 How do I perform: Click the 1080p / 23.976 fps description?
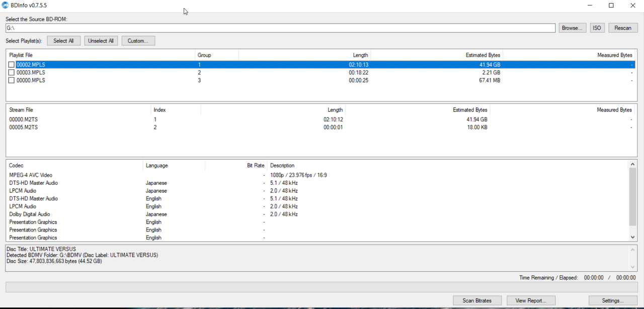pyautogui.click(x=298, y=175)
